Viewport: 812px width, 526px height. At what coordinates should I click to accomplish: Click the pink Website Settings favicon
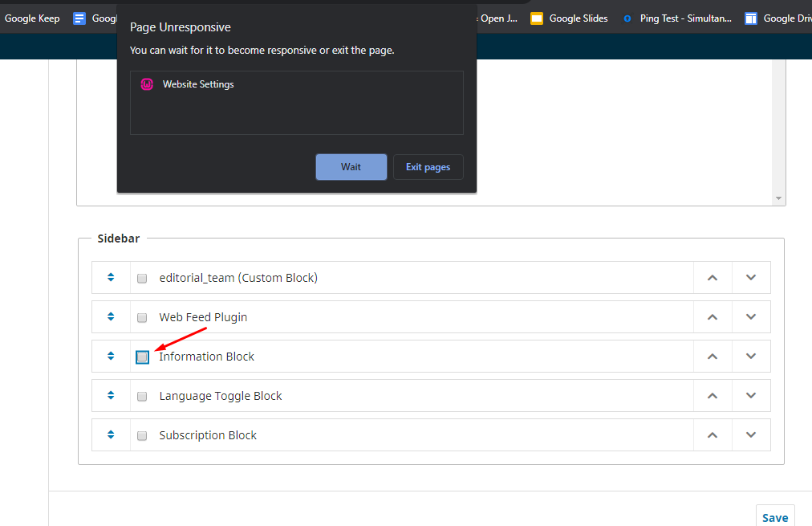point(147,84)
